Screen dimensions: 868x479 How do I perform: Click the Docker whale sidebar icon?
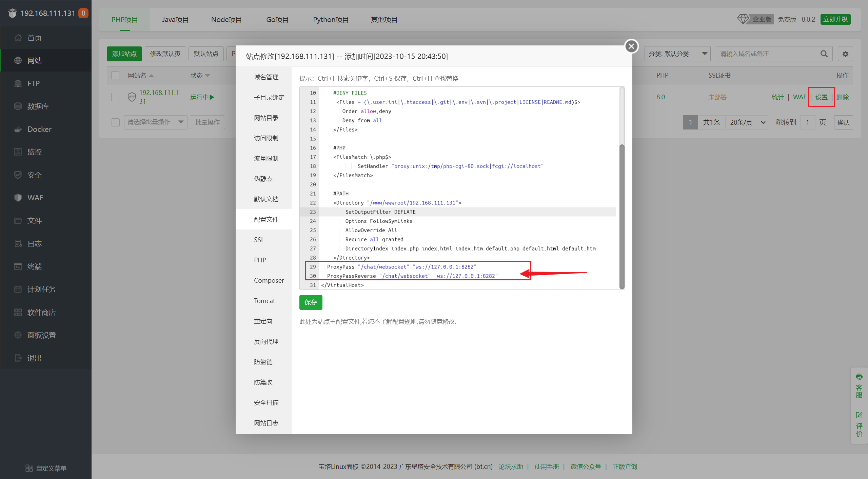pyautogui.click(x=18, y=129)
